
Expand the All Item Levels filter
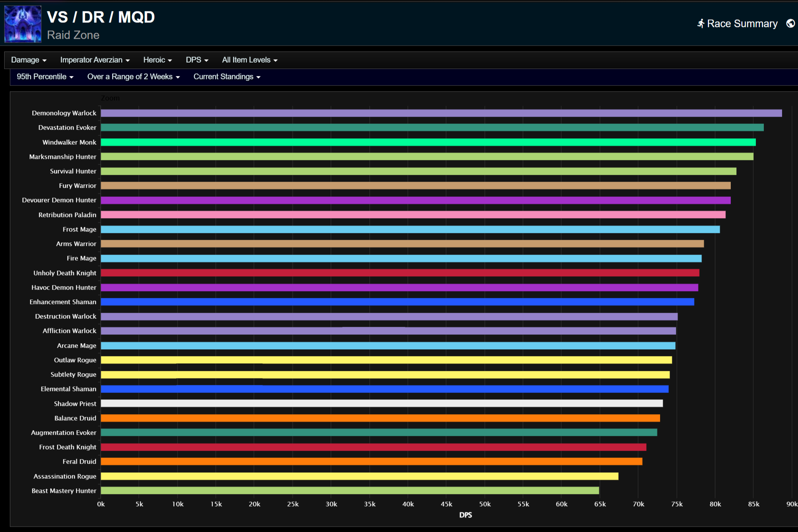tap(249, 60)
